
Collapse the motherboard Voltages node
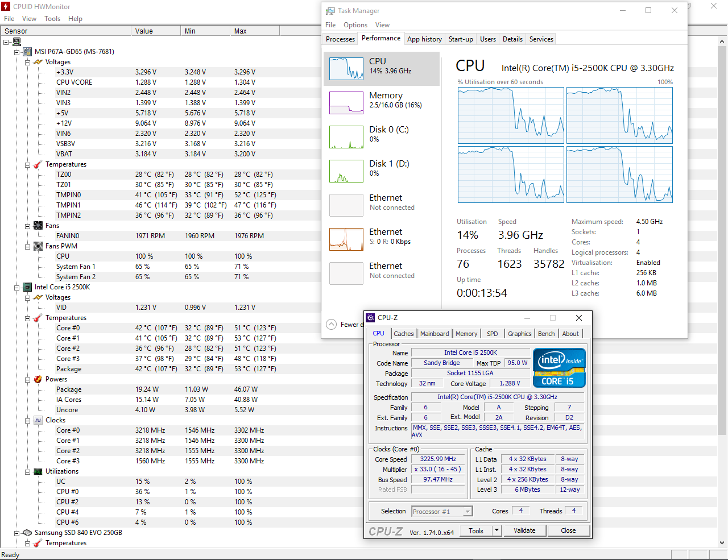click(28, 62)
